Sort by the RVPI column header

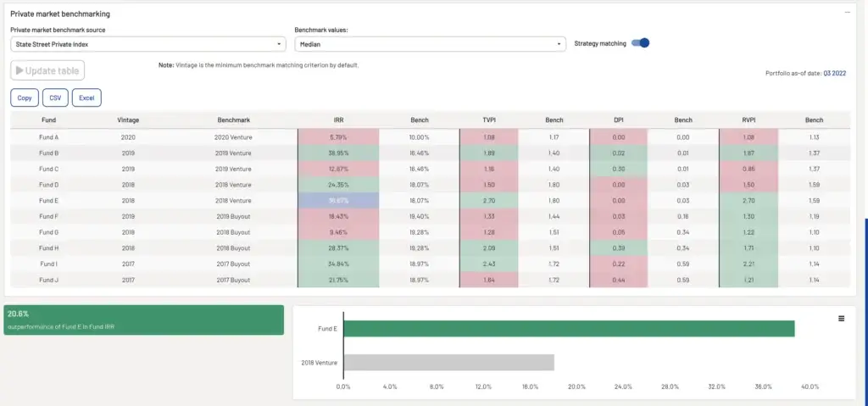click(748, 120)
